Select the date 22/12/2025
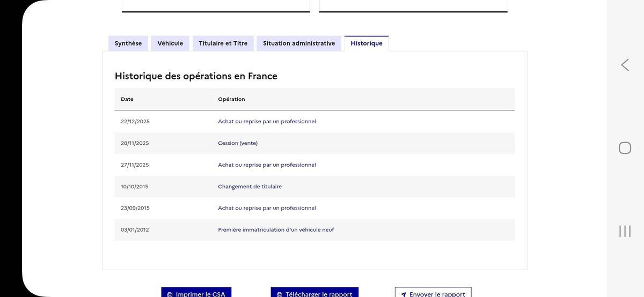644x297 pixels. 135,122
